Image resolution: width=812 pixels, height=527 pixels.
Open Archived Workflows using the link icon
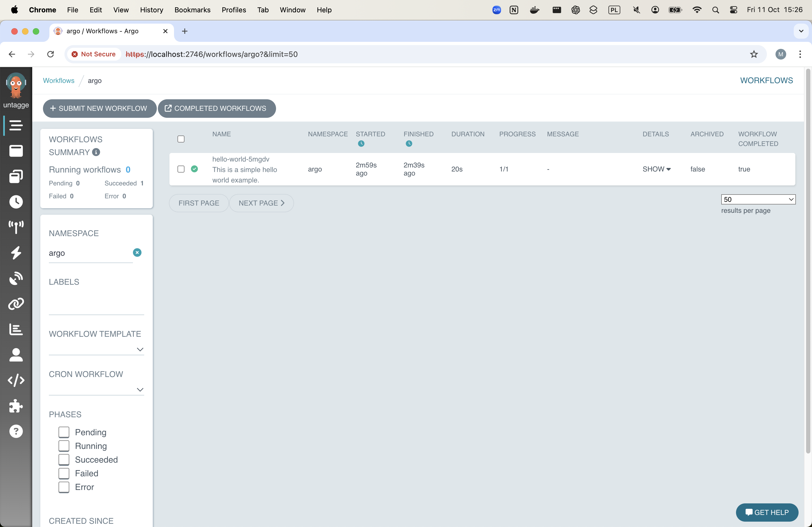click(x=16, y=303)
